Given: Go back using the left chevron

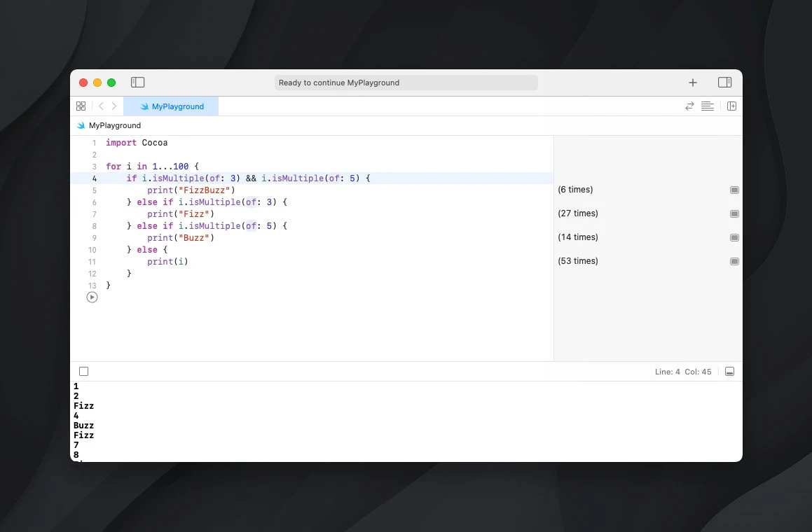Looking at the screenshot, I should pos(101,106).
